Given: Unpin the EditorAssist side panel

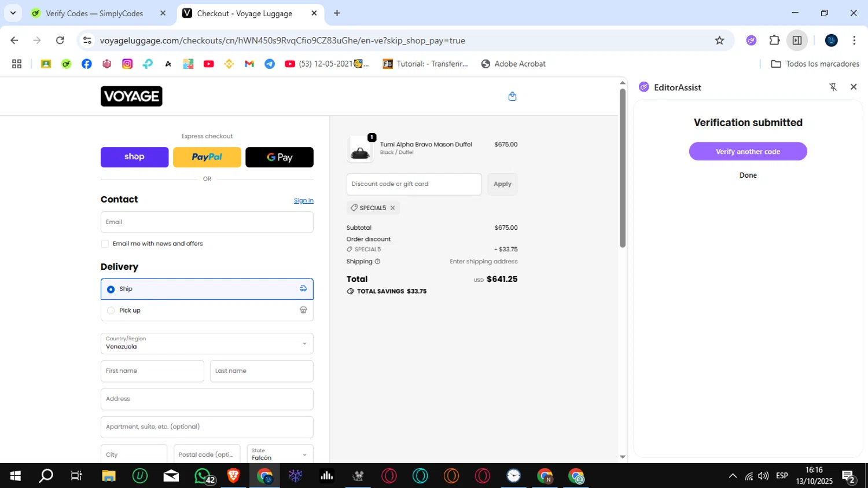Looking at the screenshot, I should pyautogui.click(x=833, y=87).
